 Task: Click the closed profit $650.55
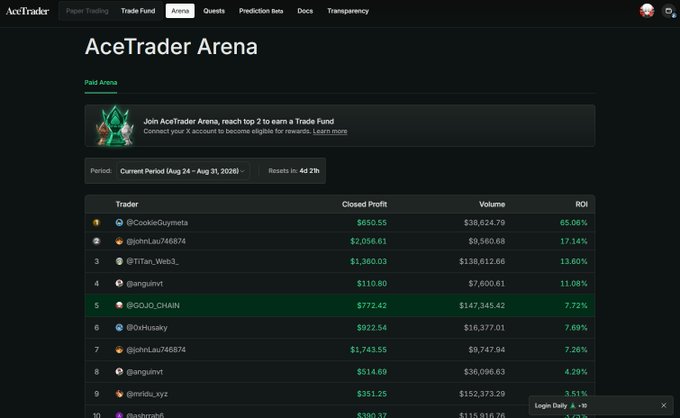tap(372, 222)
